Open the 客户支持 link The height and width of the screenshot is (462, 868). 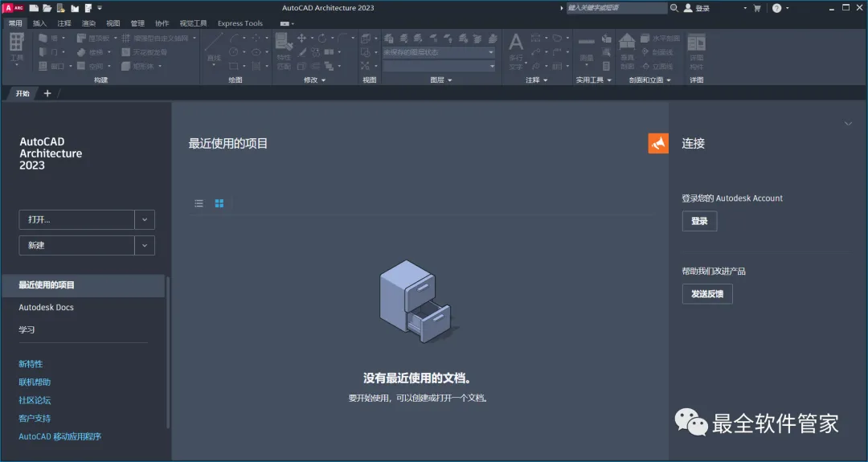click(x=35, y=419)
